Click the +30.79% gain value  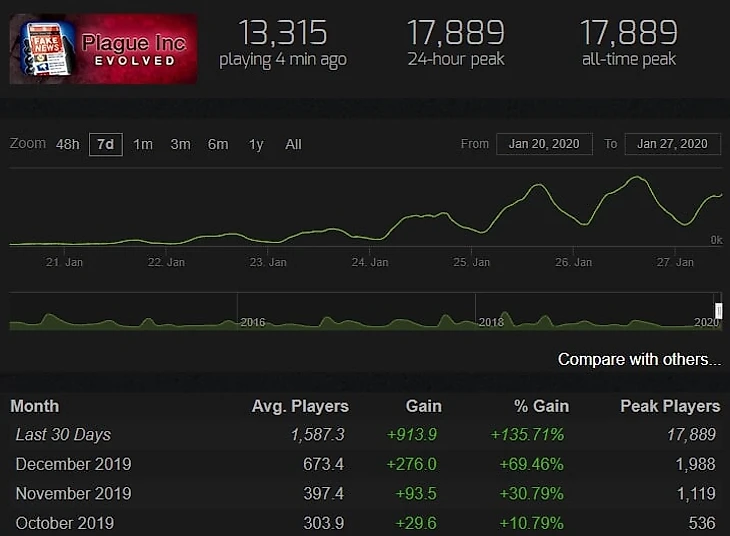(531, 494)
